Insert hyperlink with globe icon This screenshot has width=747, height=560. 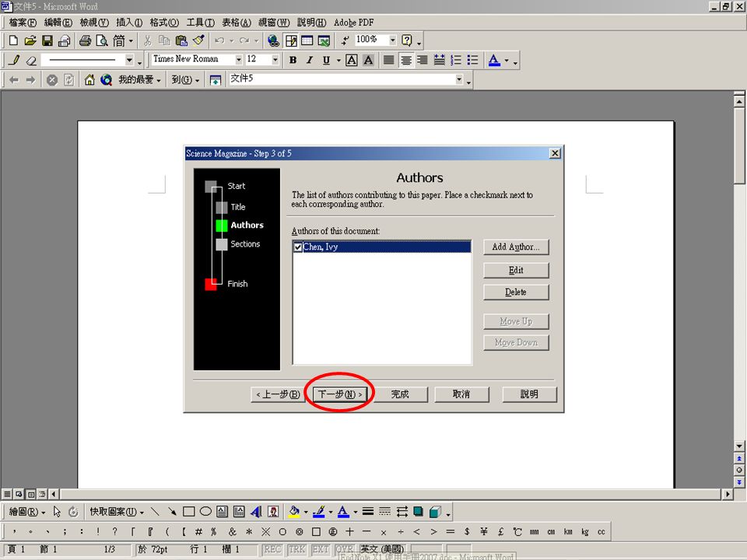[x=273, y=41]
